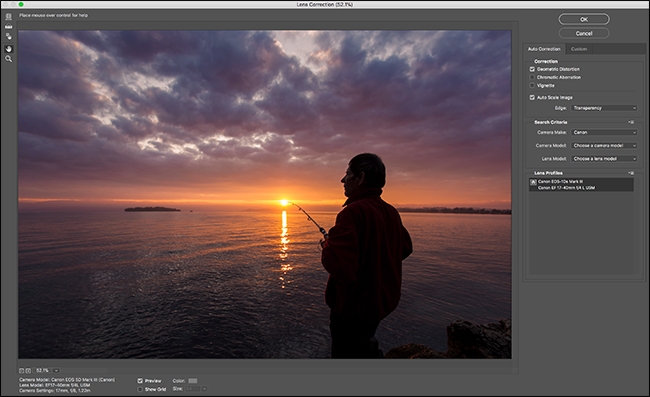The width and height of the screenshot is (650, 397).
Task: Click the Search Criteria heading
Action: (551, 122)
